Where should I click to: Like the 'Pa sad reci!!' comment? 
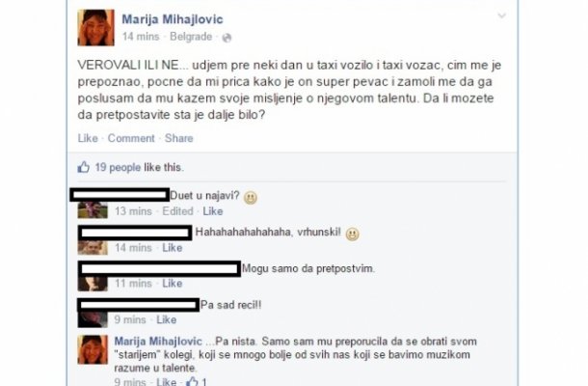coord(167,319)
